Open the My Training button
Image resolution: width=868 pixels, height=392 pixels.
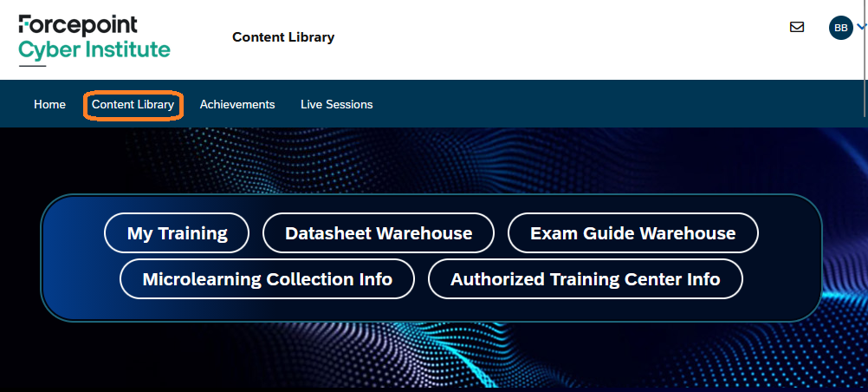[x=177, y=233]
